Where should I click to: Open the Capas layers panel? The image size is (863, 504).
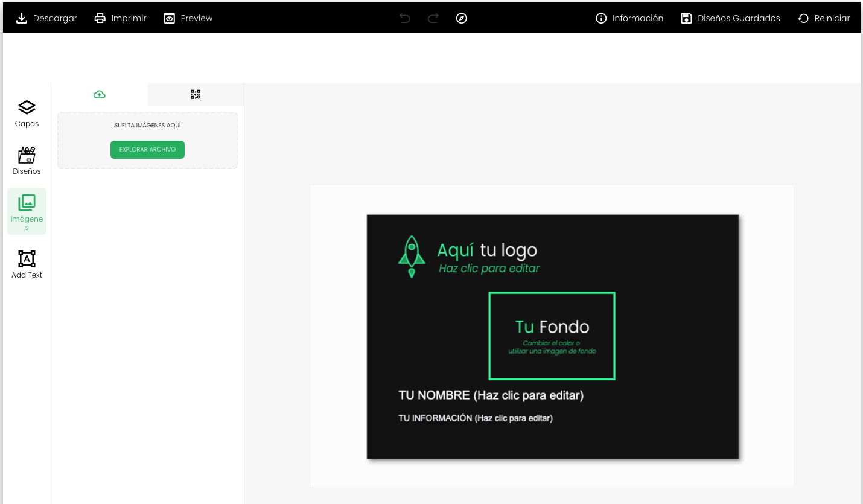point(27,113)
